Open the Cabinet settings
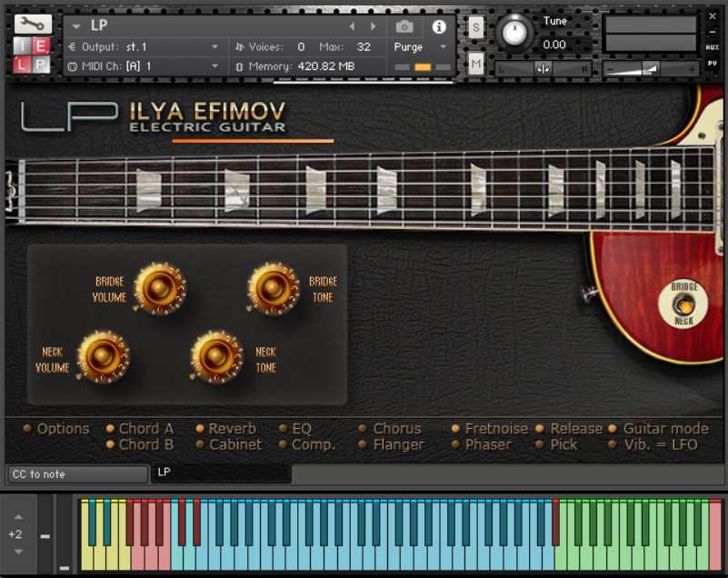 point(229,444)
